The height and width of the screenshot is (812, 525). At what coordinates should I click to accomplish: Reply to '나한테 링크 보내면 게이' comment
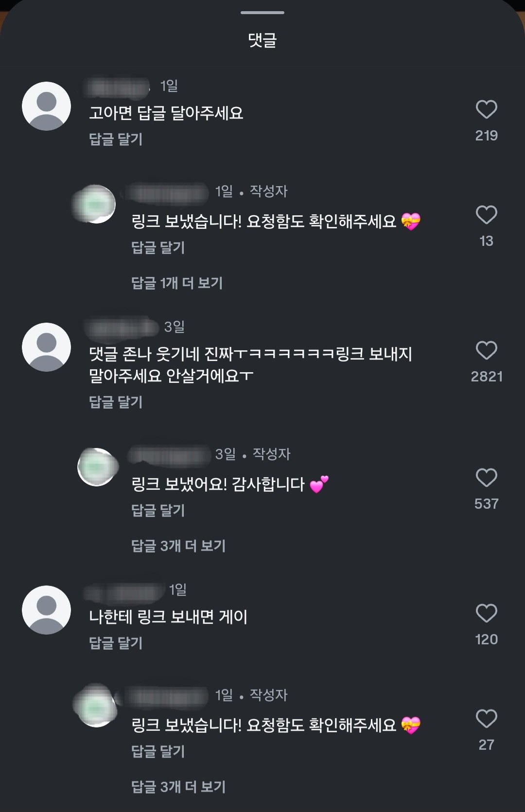[116, 643]
